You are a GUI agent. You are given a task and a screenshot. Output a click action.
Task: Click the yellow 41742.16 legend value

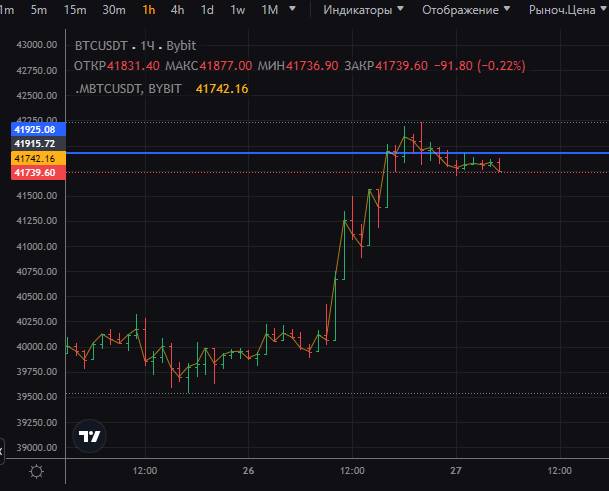click(222, 89)
